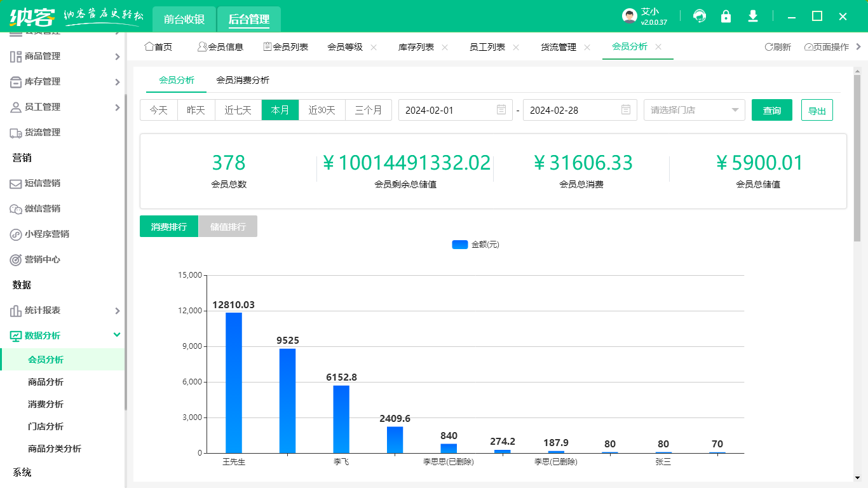Viewport: 868px width, 488px height.
Task: Click the 查询 button
Action: click(x=771, y=110)
